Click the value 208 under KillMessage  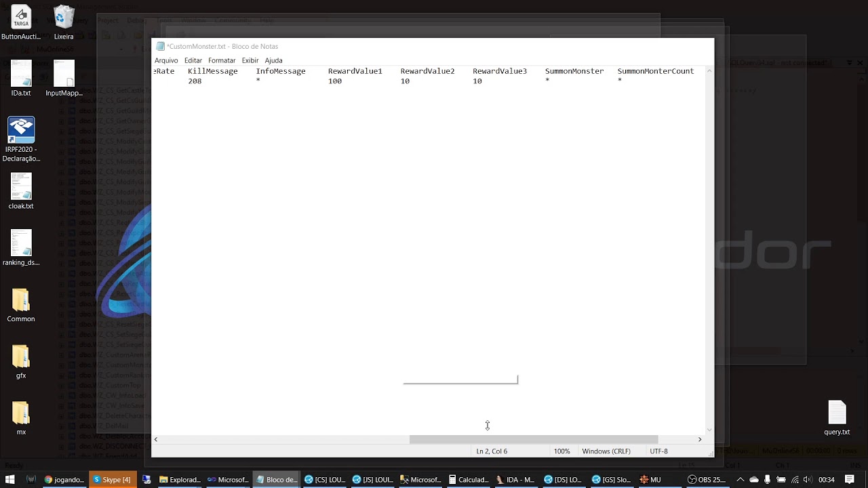(195, 81)
